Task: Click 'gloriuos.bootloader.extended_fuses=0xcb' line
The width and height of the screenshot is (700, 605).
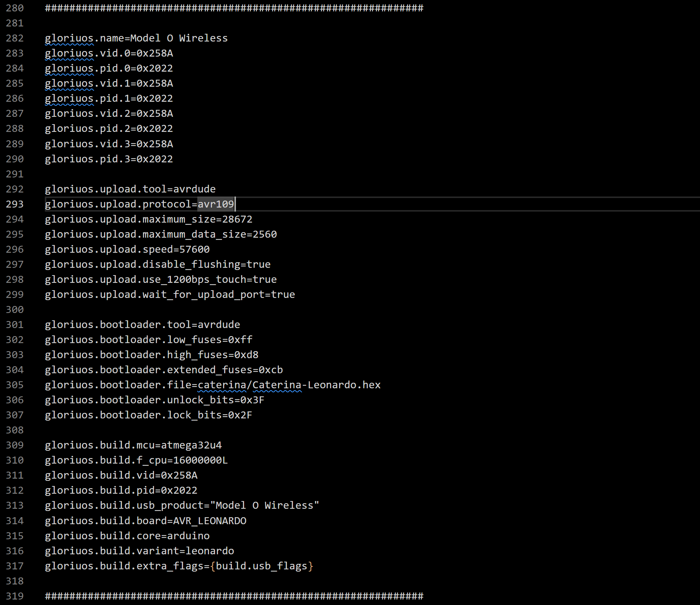Action: (164, 370)
